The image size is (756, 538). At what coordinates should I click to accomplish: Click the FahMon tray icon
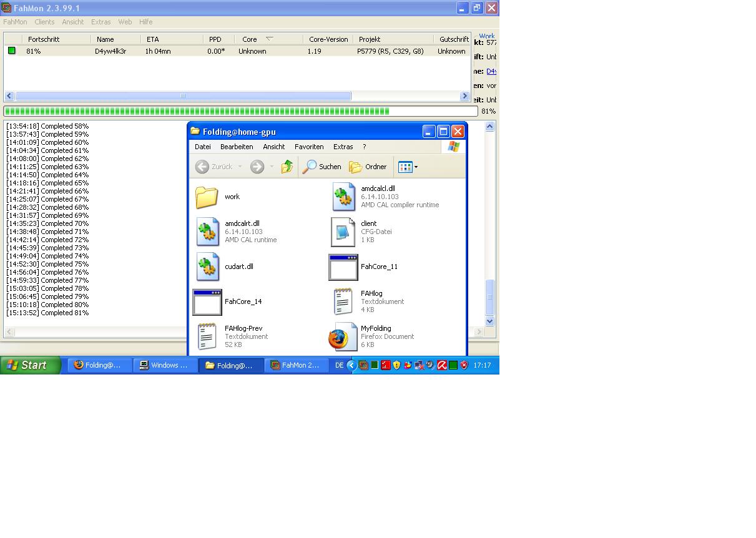[x=363, y=365]
